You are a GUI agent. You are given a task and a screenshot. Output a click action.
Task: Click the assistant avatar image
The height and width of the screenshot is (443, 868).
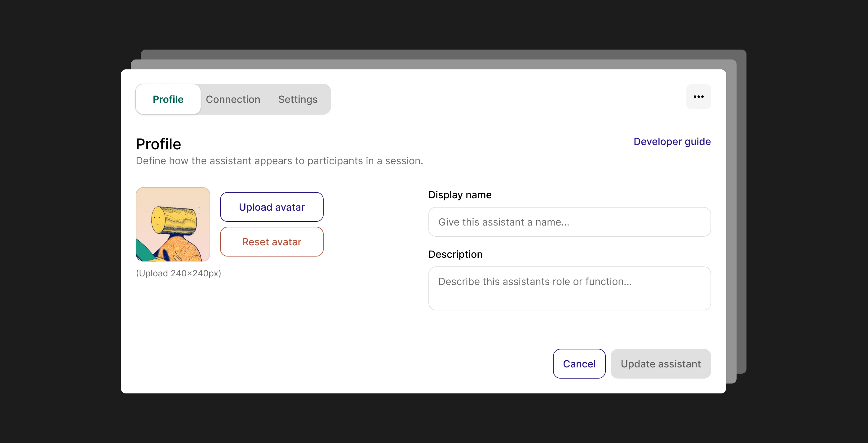[x=173, y=224]
